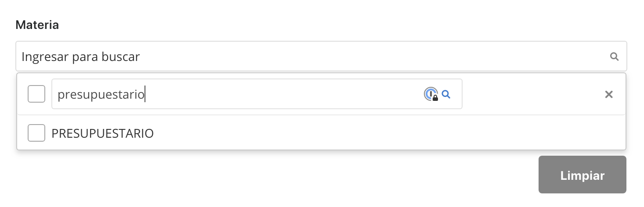Expand Materia using its search magnifier

pyautogui.click(x=615, y=56)
